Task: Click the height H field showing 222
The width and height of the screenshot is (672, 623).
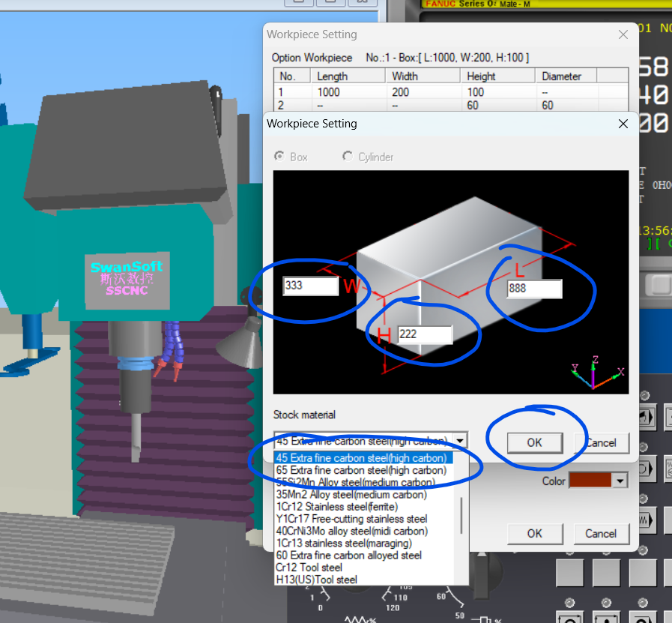Action: coord(425,334)
